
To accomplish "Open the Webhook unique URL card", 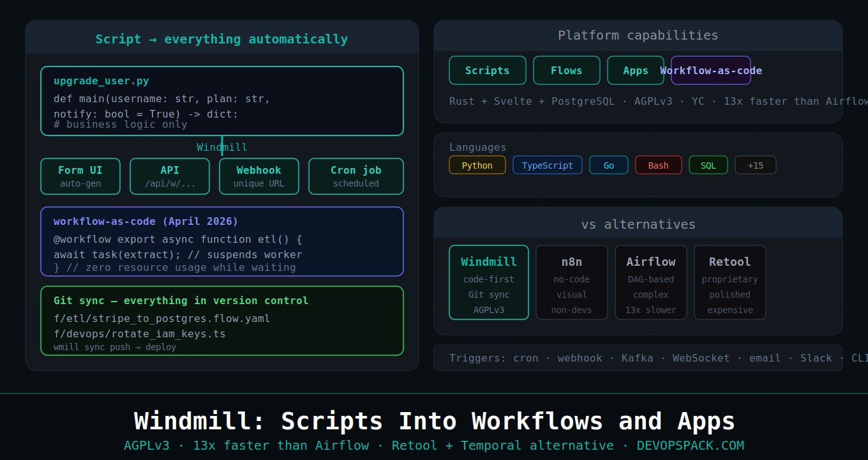I will [x=259, y=176].
